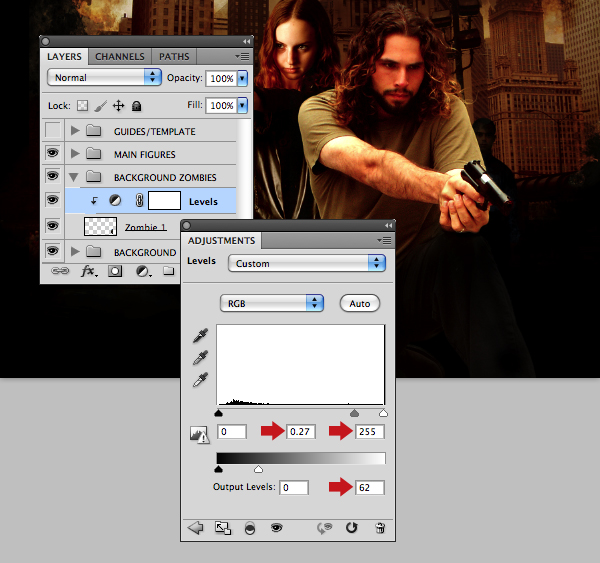This screenshot has height=563, width=600.
Task: Open the RGB channel dropdown
Action: (272, 303)
